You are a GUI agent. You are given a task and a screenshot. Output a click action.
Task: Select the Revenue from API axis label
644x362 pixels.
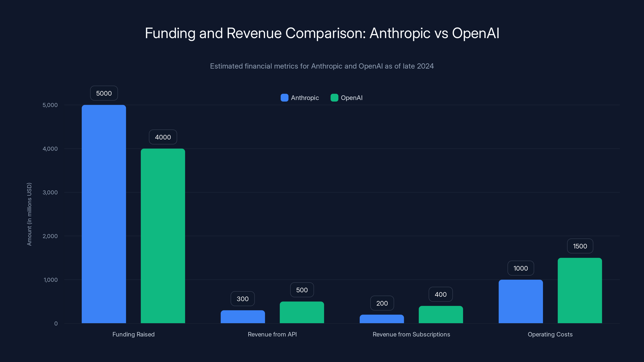coord(272,334)
